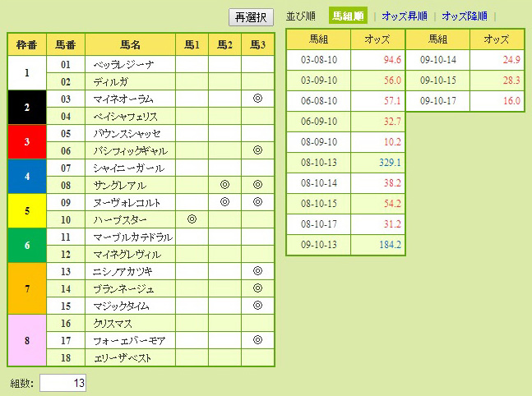Click the ◎ mark for horse 09 in 馬2 column
Image resolution: width=532 pixels, height=396 pixels.
[x=224, y=202]
